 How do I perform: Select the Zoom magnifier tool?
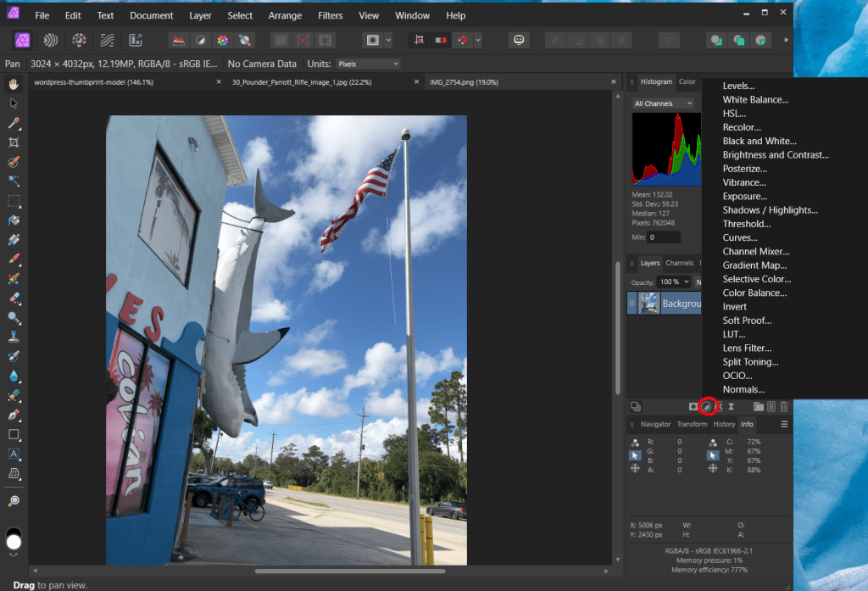(x=14, y=501)
